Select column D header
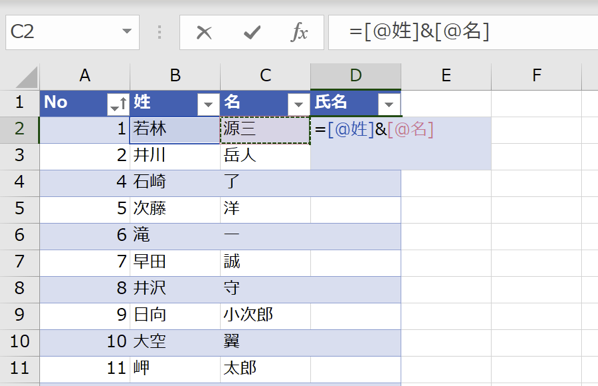Screen dimensions: 598x386 [356, 76]
